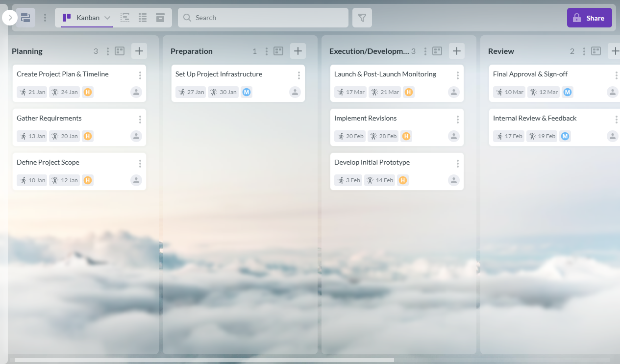
Task: Toggle compact card view in Planning column
Action: [x=120, y=50]
